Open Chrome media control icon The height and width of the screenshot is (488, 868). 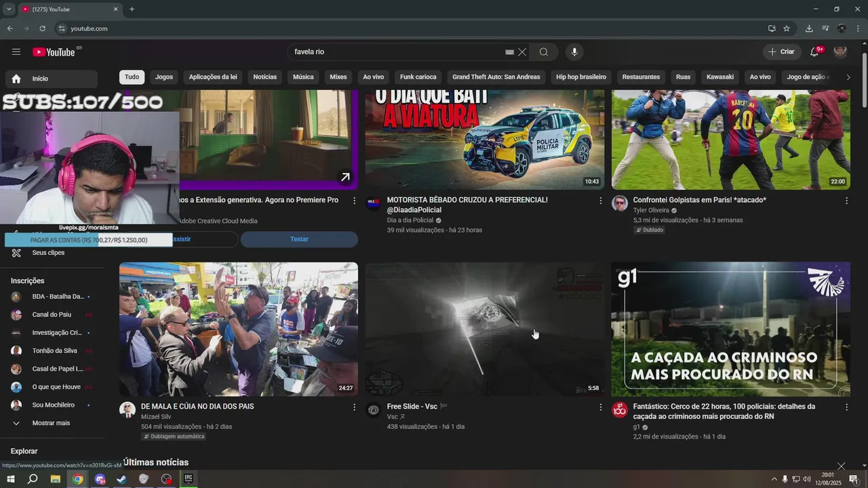pos(825,28)
